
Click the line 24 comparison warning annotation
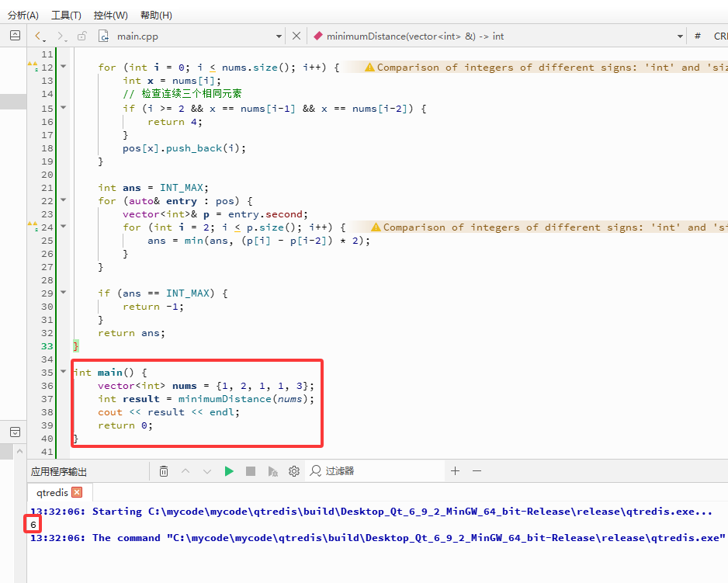point(549,227)
